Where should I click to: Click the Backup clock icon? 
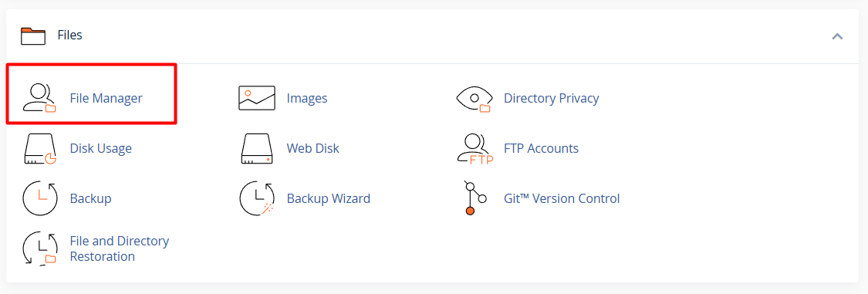40,198
